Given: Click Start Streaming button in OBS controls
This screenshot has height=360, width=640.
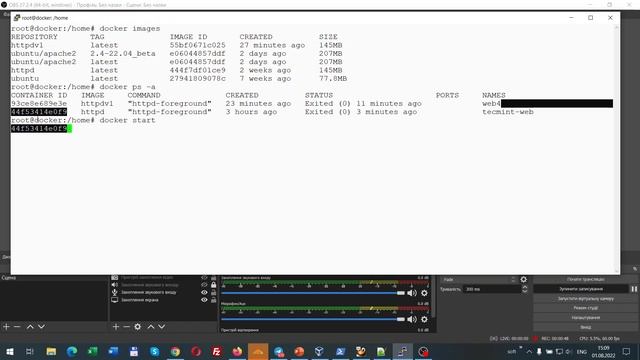Looking at the screenshot, I should click(585, 279).
